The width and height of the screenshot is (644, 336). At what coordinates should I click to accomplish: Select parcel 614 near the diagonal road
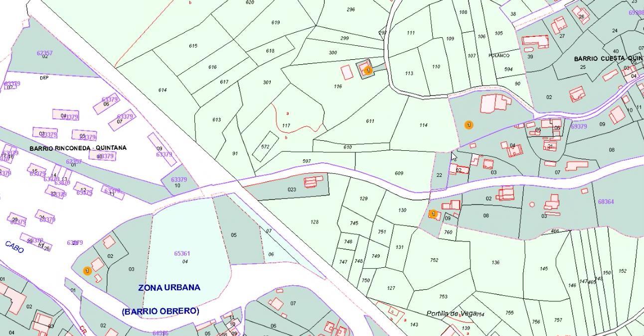click(x=162, y=90)
